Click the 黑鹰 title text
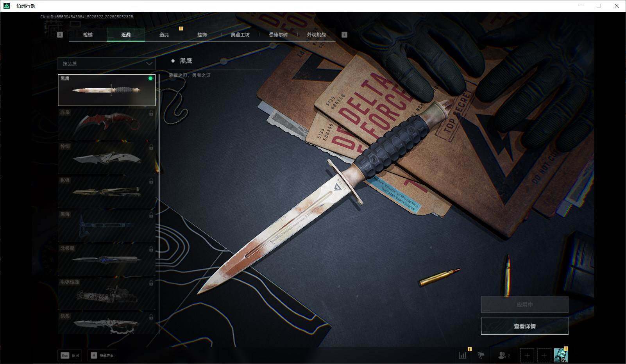626x364 pixels. pos(186,61)
